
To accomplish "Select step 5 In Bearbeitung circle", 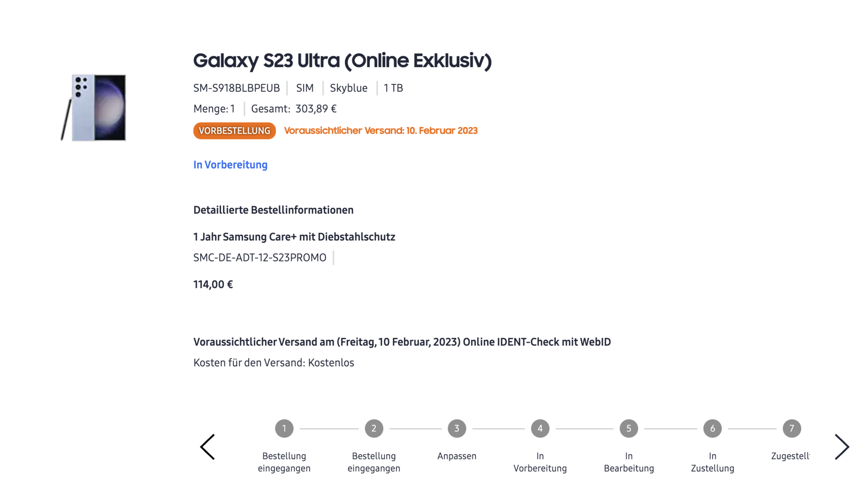I will [x=628, y=428].
